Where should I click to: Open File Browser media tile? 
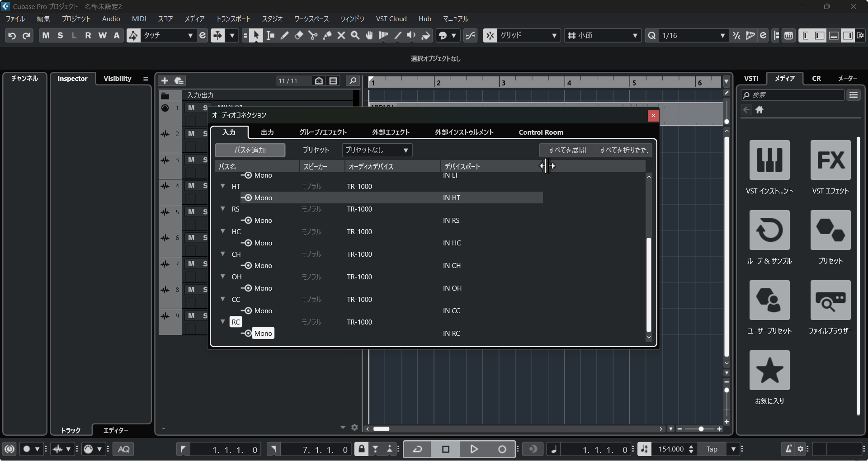(830, 301)
